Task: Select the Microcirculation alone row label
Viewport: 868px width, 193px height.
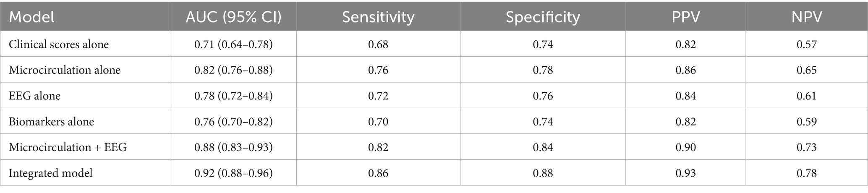Action: 65,70
